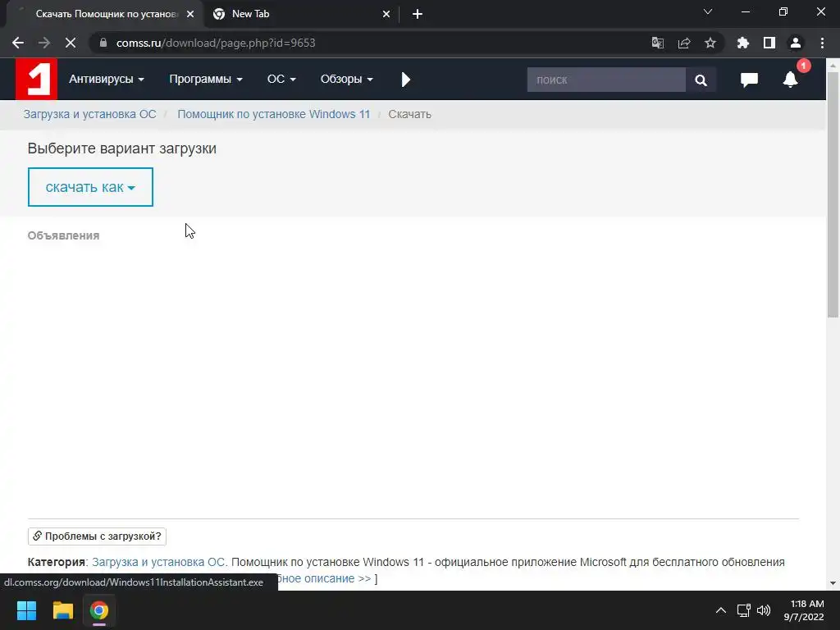840x630 pixels.
Task: Open notifications bell icon
Action: point(790,80)
